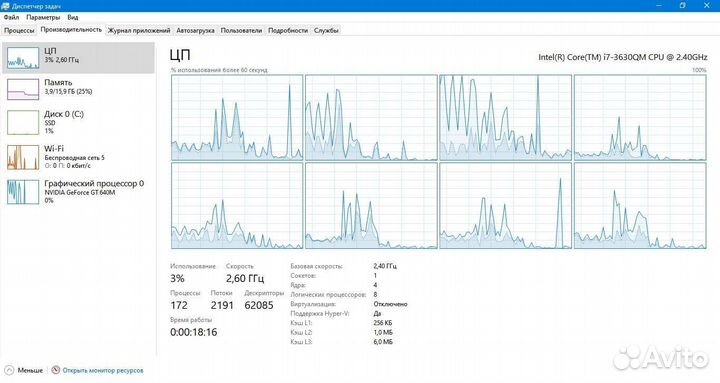Open the Файл menu
720x383 pixels.
click(x=11, y=17)
